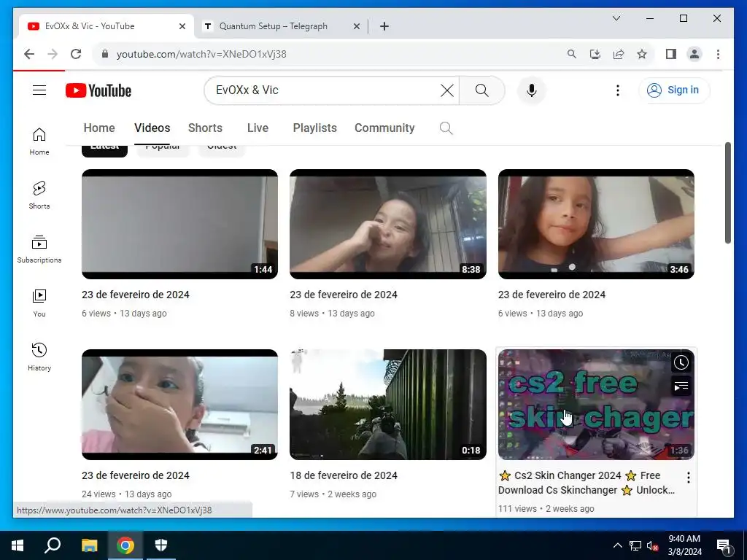Open the channel Community tab
This screenshot has height=560, width=747.
click(x=384, y=128)
